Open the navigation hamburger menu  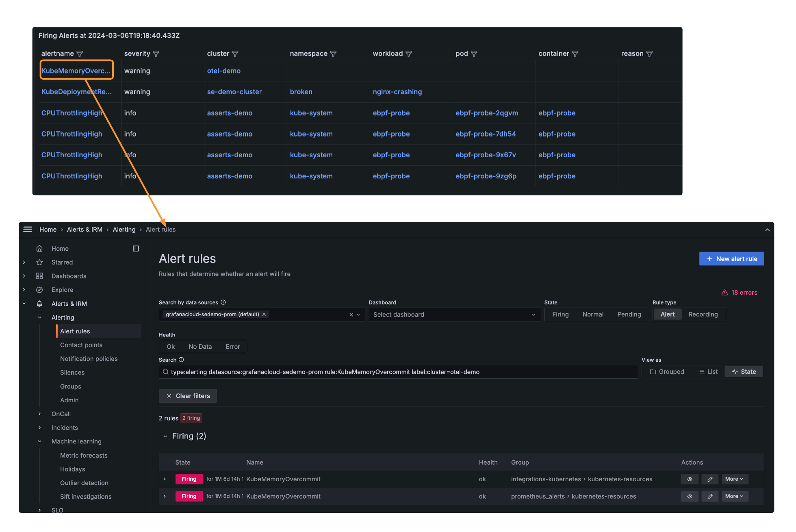point(27,229)
